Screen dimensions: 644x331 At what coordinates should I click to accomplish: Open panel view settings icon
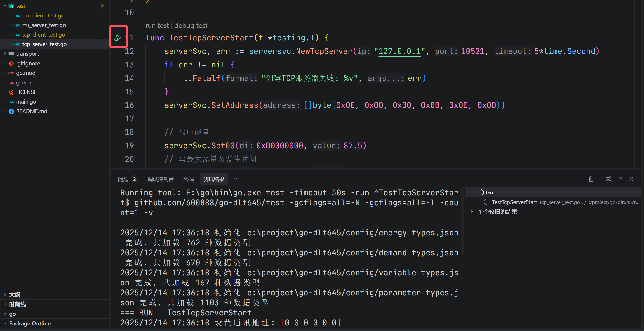609,179
